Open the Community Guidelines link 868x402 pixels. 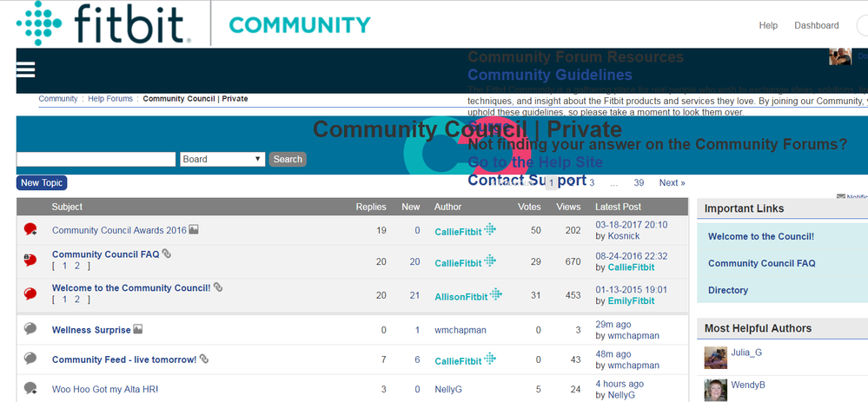(x=550, y=75)
